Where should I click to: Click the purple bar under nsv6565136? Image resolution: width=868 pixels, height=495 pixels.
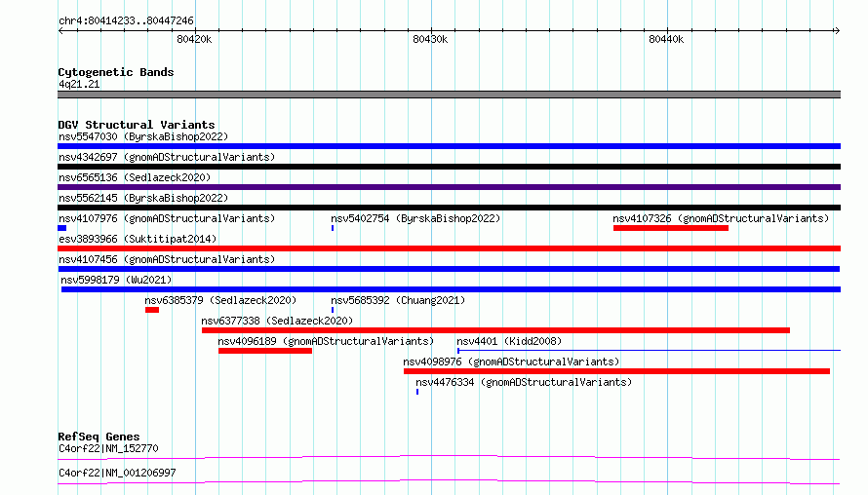click(x=449, y=187)
